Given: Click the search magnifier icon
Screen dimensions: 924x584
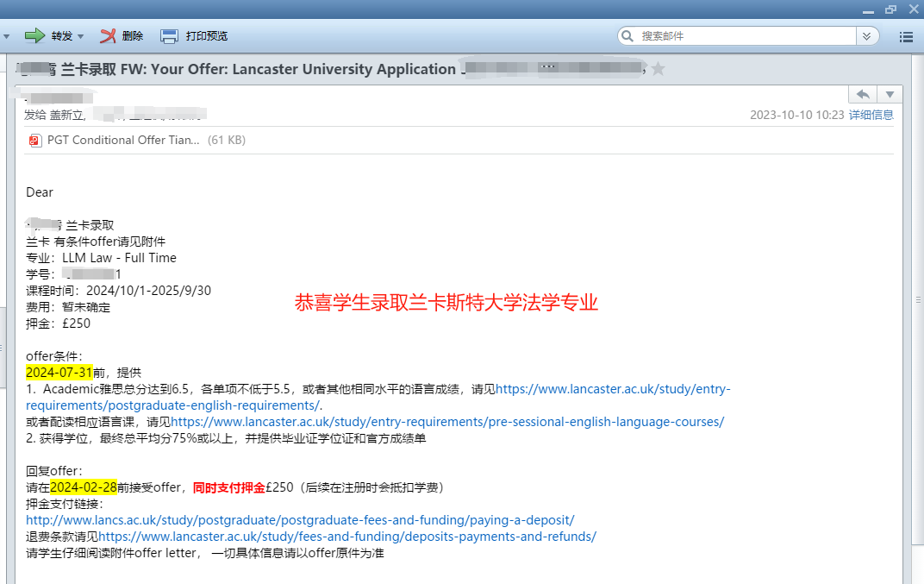Looking at the screenshot, I should pyautogui.click(x=627, y=36).
